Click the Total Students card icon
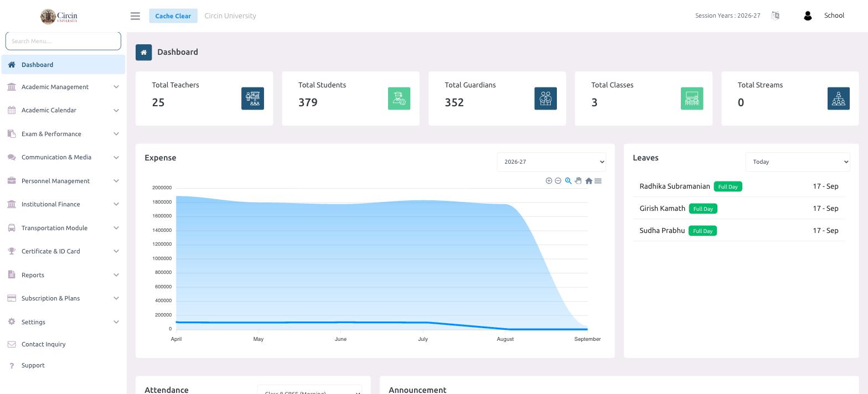This screenshot has height=394, width=868. pos(399,98)
